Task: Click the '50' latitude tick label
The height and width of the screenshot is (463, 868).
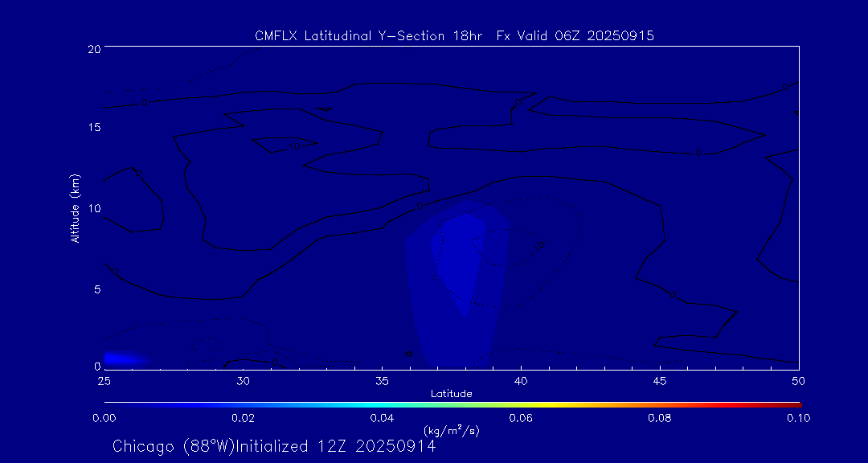Action: [x=799, y=380]
